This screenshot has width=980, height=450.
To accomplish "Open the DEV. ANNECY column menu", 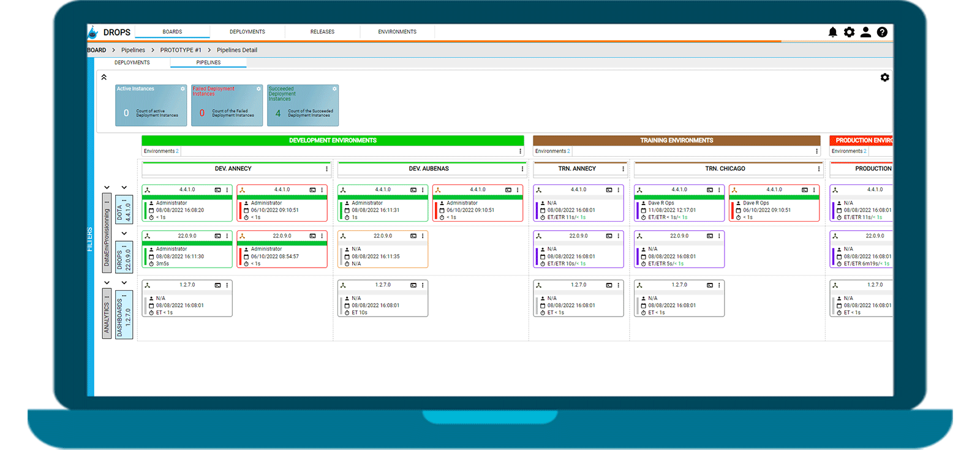I will coord(326,169).
